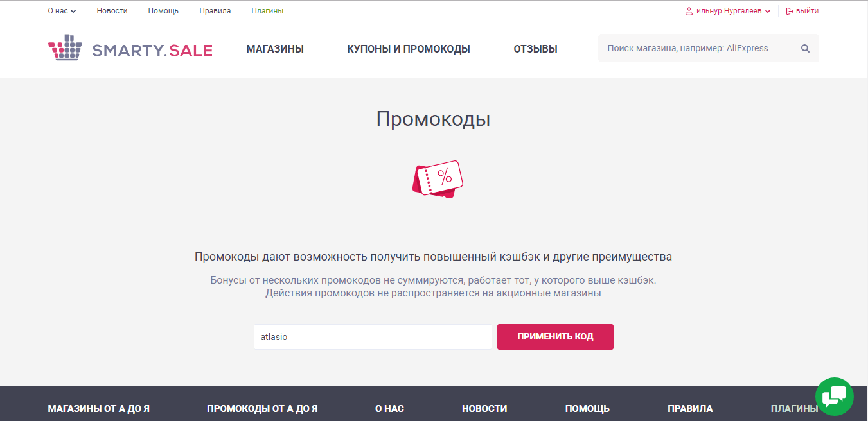Screen dimensions: 868x421
Task: Go to Купоны и промокоды section
Action: (409, 49)
